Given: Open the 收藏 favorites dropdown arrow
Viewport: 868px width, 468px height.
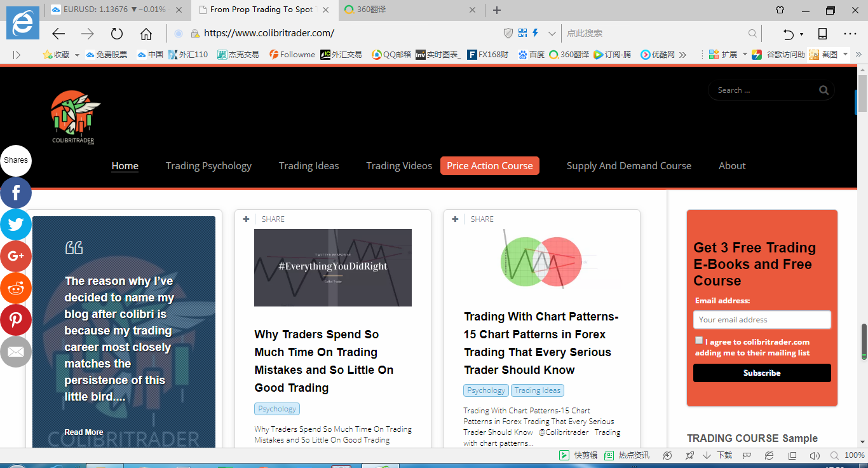Looking at the screenshot, I should [77, 55].
